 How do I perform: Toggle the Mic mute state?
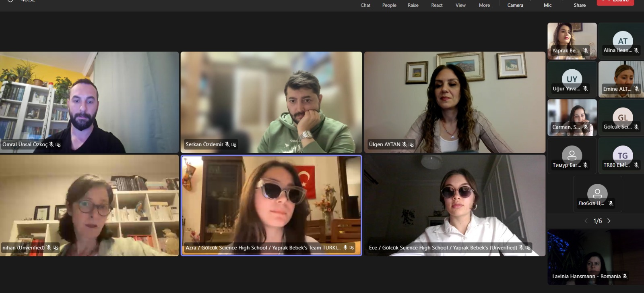pos(547,4)
